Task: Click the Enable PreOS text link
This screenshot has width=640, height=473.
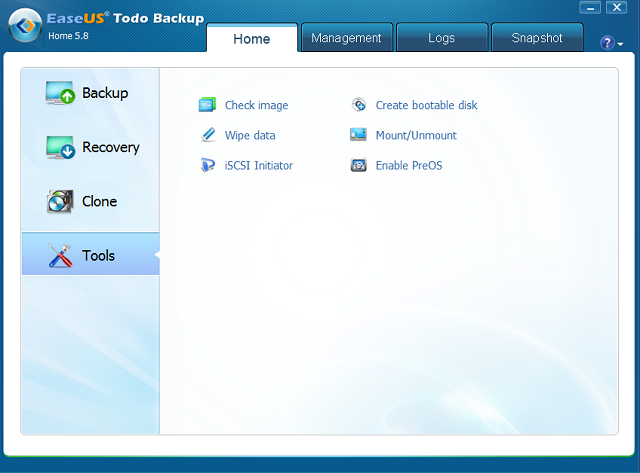Action: pos(408,165)
